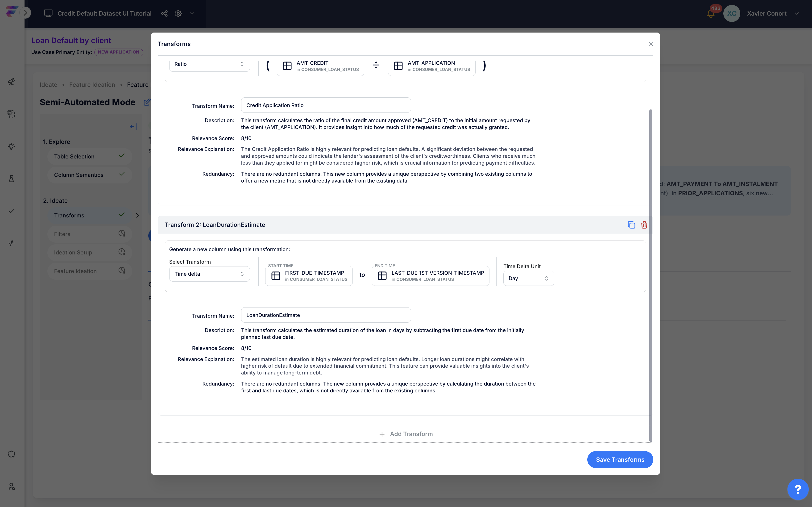
Task: Go to Feature Ideation breadcrumb
Action: point(92,85)
